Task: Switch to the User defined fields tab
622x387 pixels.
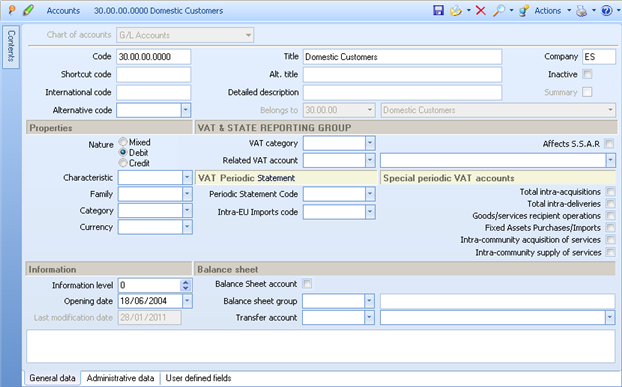Action: click(198, 378)
